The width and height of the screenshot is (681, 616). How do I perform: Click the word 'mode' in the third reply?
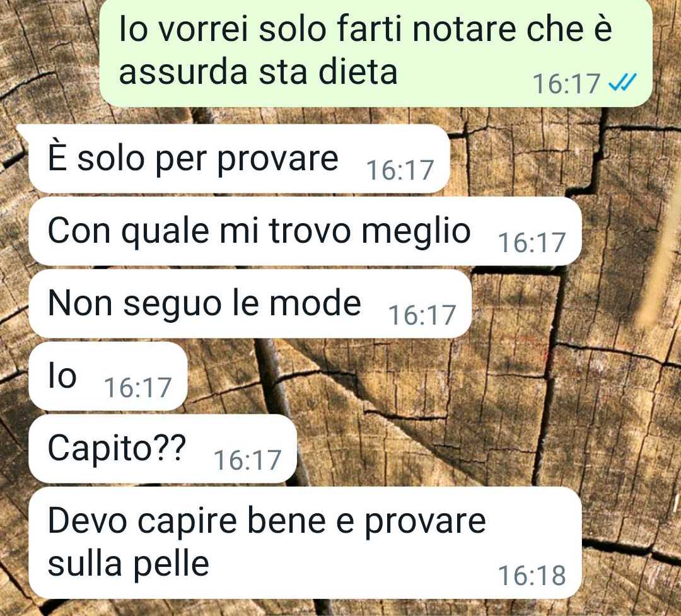pyautogui.click(x=315, y=303)
